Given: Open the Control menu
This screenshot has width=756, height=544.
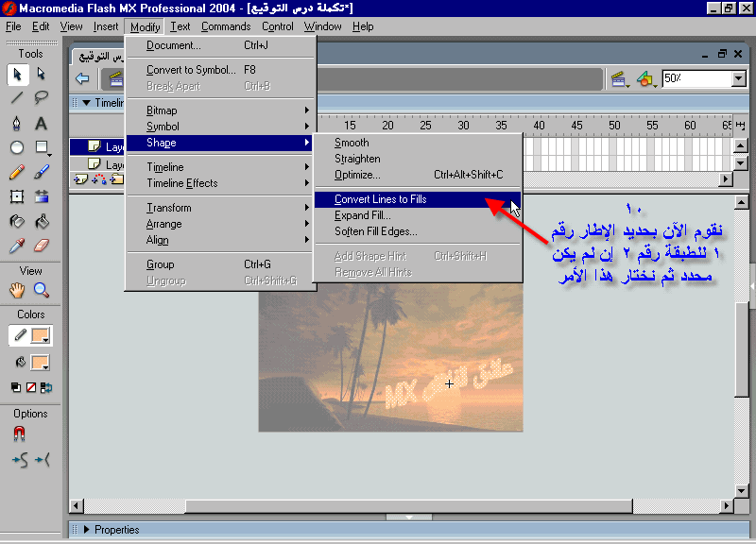Looking at the screenshot, I should click(278, 26).
